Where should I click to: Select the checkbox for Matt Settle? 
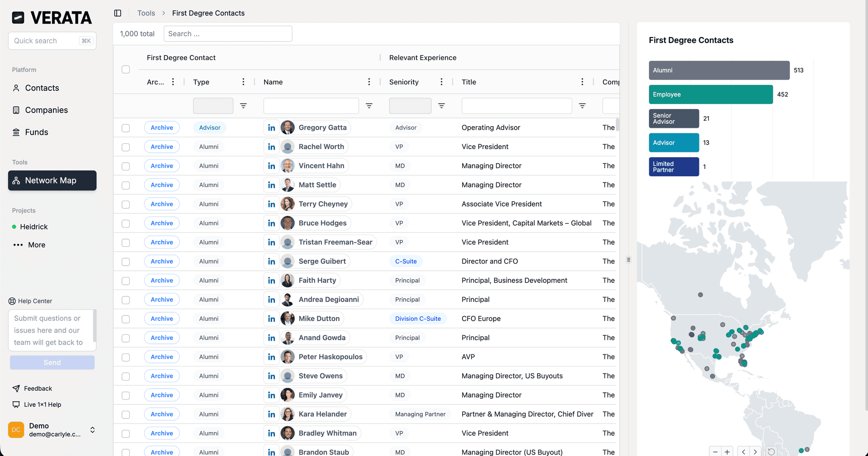[x=126, y=185]
